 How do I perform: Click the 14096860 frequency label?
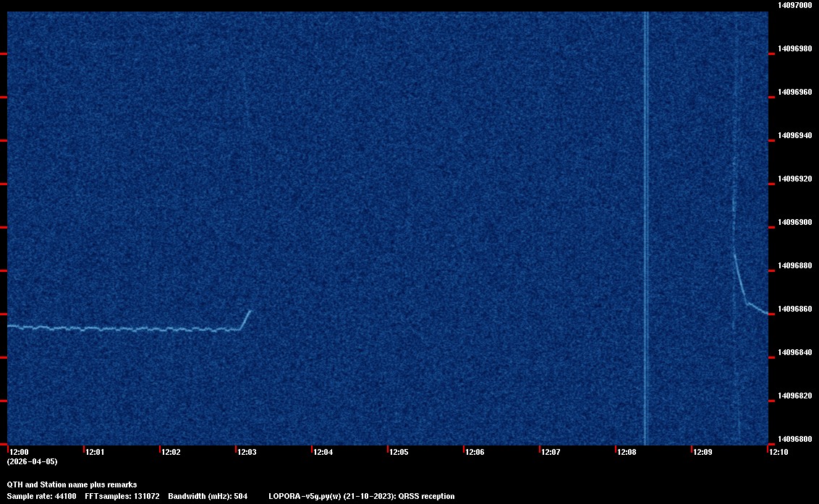point(795,309)
